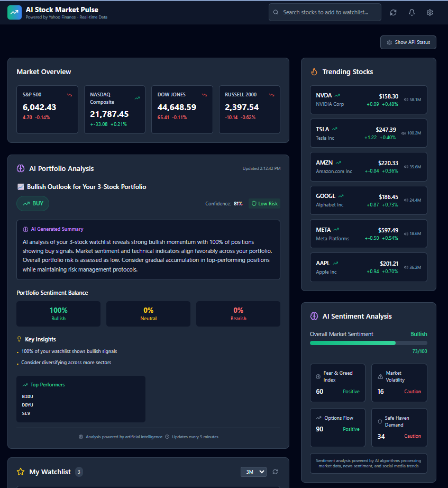Click the AAPL price $201.21

(389, 264)
